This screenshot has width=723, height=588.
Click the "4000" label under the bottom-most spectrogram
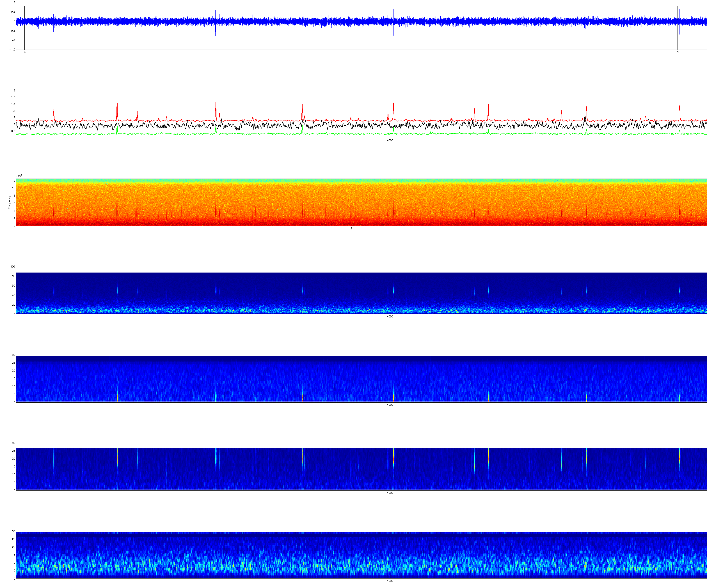(390, 581)
